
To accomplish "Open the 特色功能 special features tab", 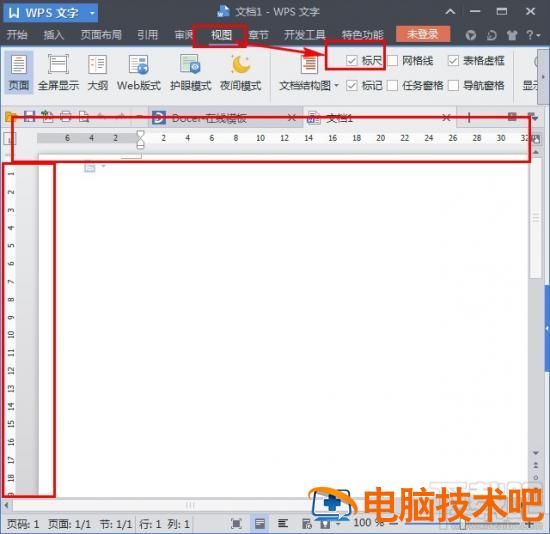I will [362, 35].
